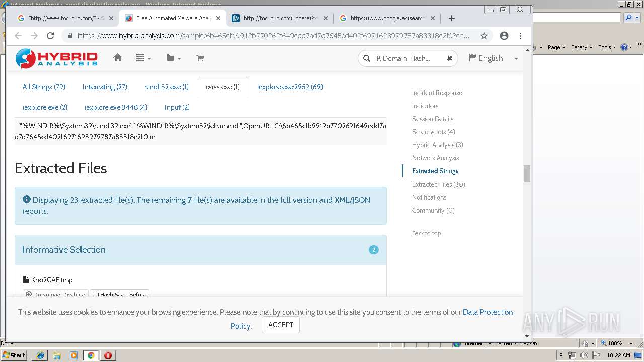Image resolution: width=644 pixels, height=362 pixels.
Task: Open IE Page menu in background window
Action: 556,47
